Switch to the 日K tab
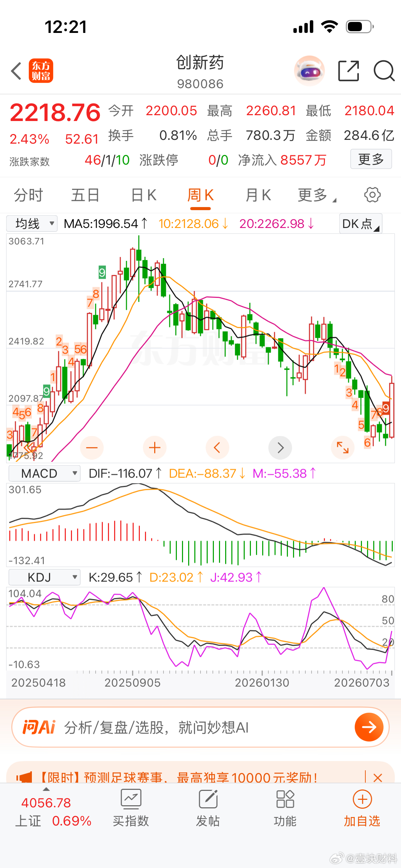This screenshot has height=868, width=401. click(144, 195)
